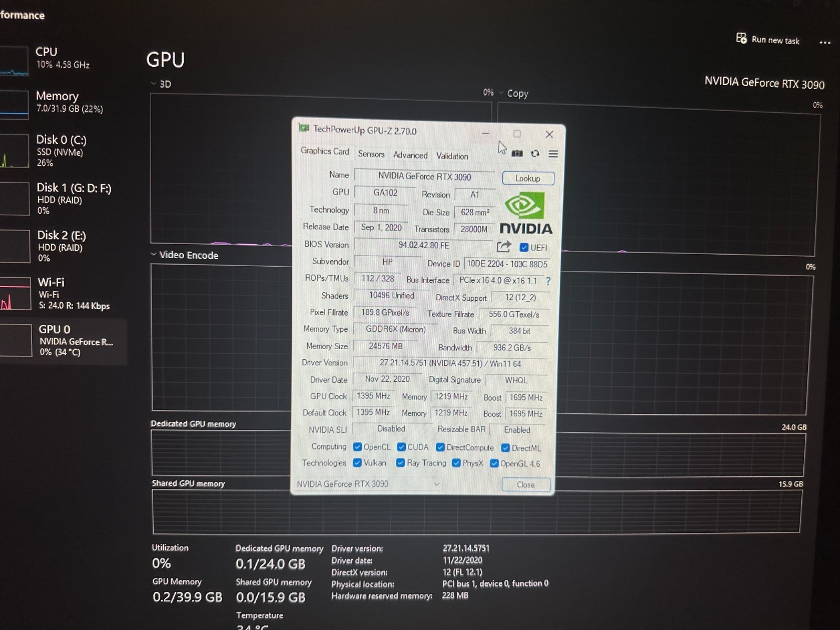Switch to the Validation tab
Viewport: 840px width, 630px height.
(452, 156)
